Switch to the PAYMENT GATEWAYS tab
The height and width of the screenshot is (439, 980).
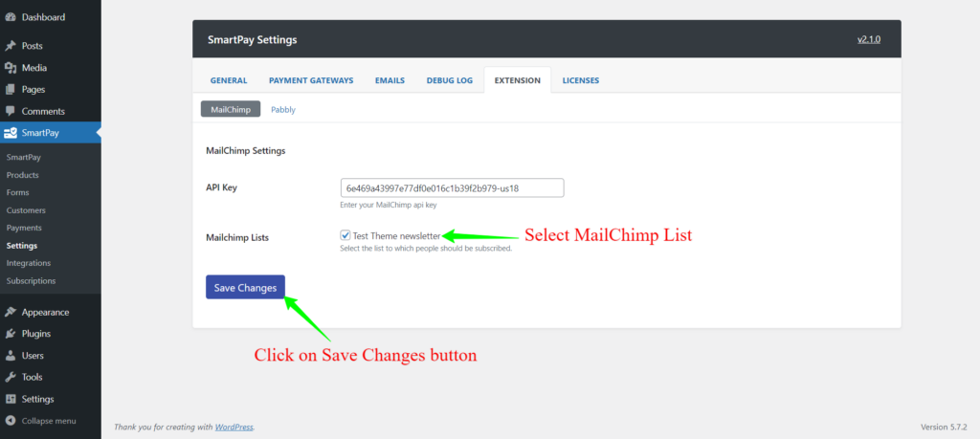coord(311,80)
